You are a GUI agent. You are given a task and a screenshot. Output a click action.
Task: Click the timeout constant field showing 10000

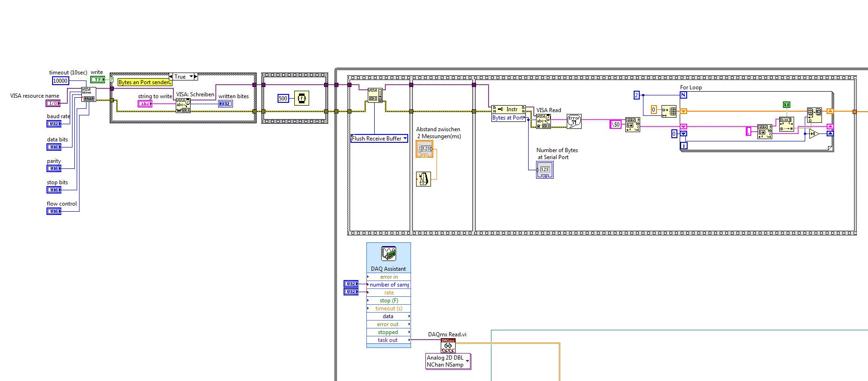pyautogui.click(x=60, y=81)
